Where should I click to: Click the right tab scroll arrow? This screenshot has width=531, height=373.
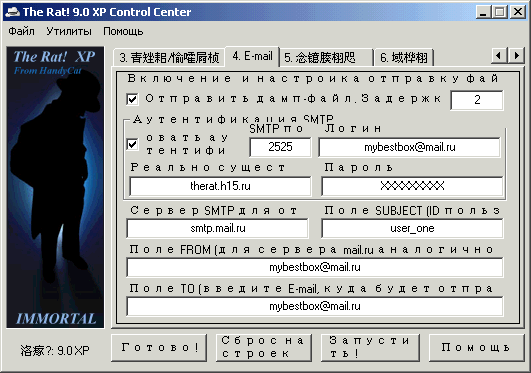516,55
